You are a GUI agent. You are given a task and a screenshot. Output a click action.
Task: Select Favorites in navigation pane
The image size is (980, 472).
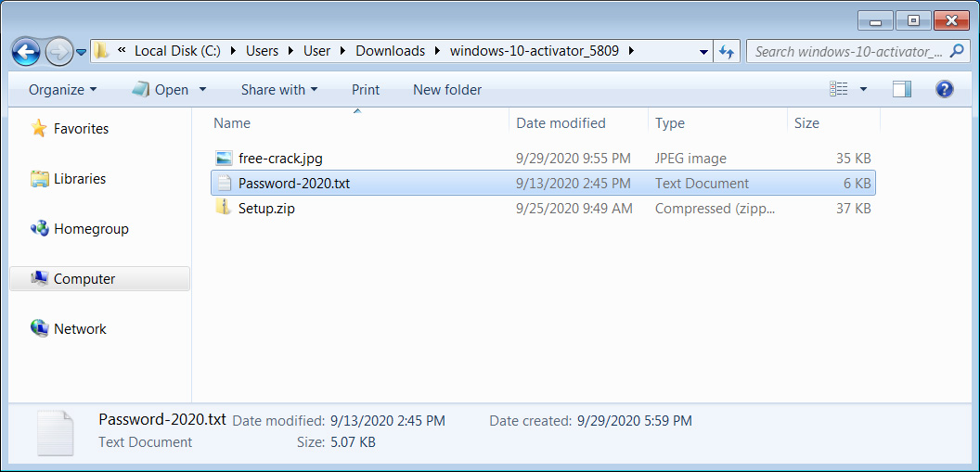click(x=82, y=129)
